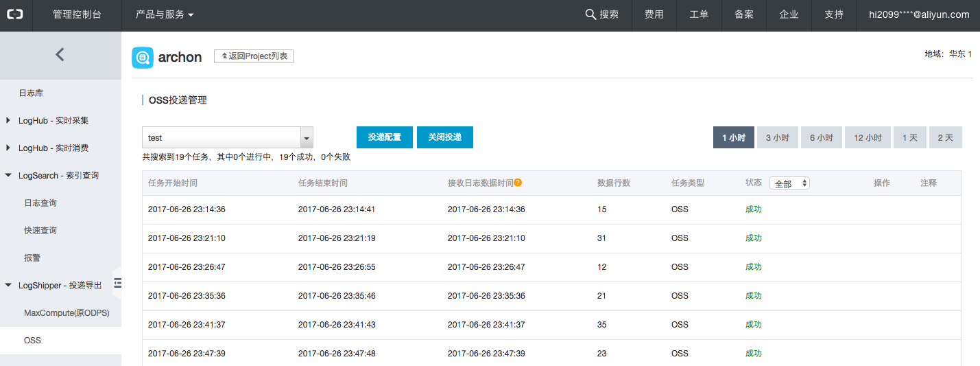Click the orange help icon beside 接收日志数据时间
Image resolution: width=980 pixels, height=366 pixels.
coord(518,183)
